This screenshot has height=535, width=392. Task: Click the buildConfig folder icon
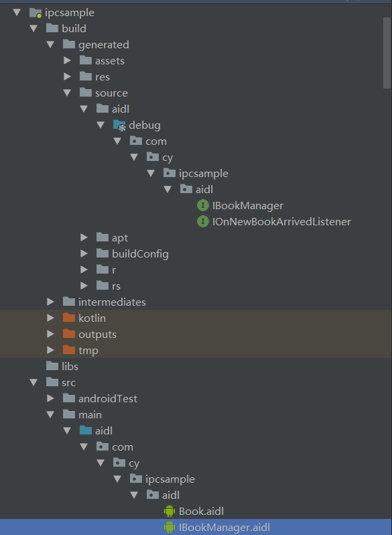pos(103,253)
